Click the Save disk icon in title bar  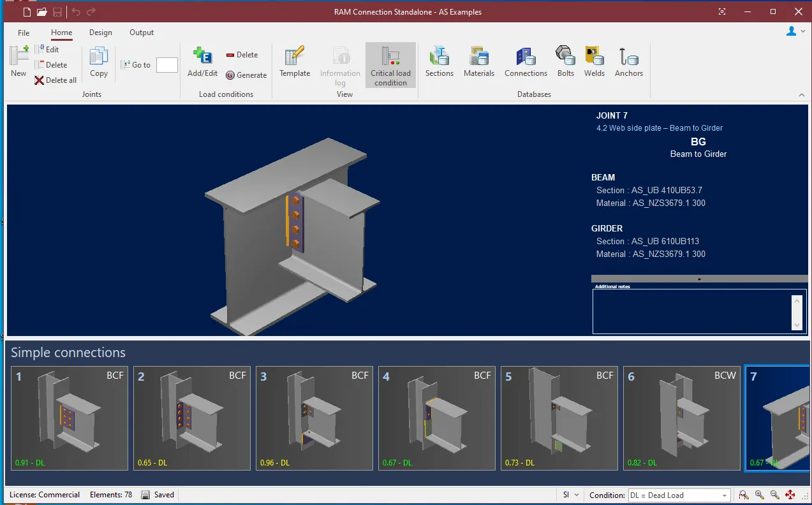coord(57,11)
